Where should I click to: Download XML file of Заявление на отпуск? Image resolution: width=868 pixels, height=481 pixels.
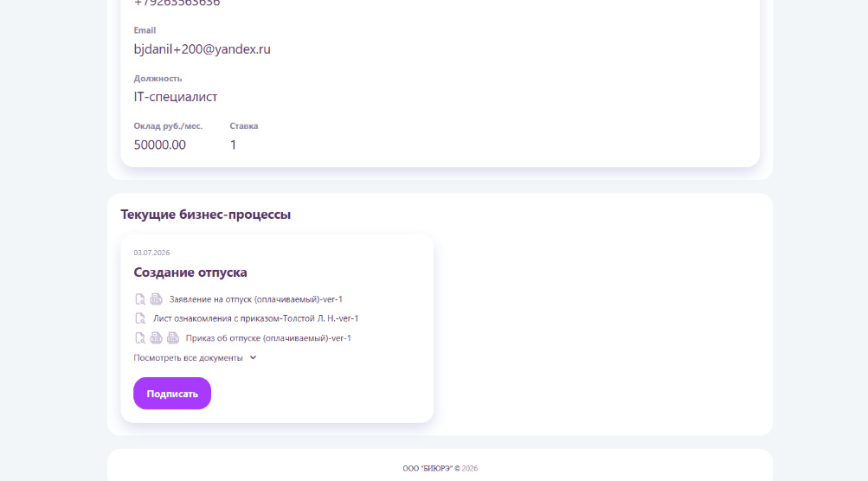[x=156, y=299]
